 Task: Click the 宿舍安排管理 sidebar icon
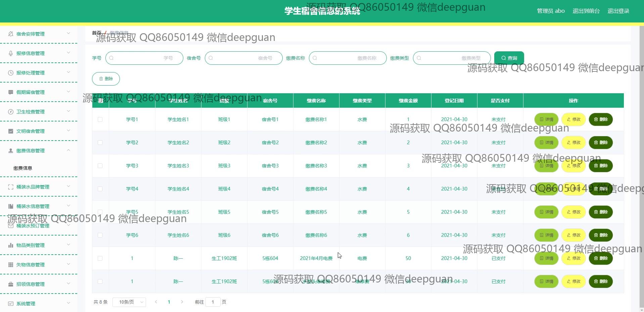tap(11, 34)
